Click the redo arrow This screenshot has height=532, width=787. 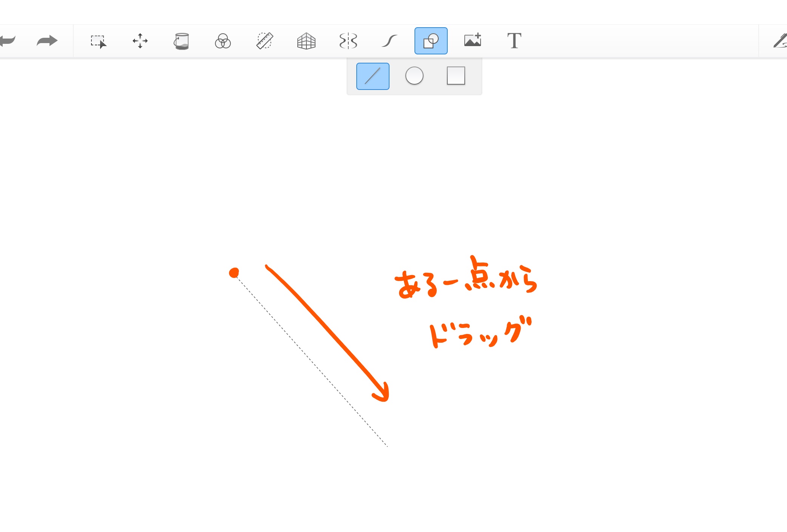(47, 41)
